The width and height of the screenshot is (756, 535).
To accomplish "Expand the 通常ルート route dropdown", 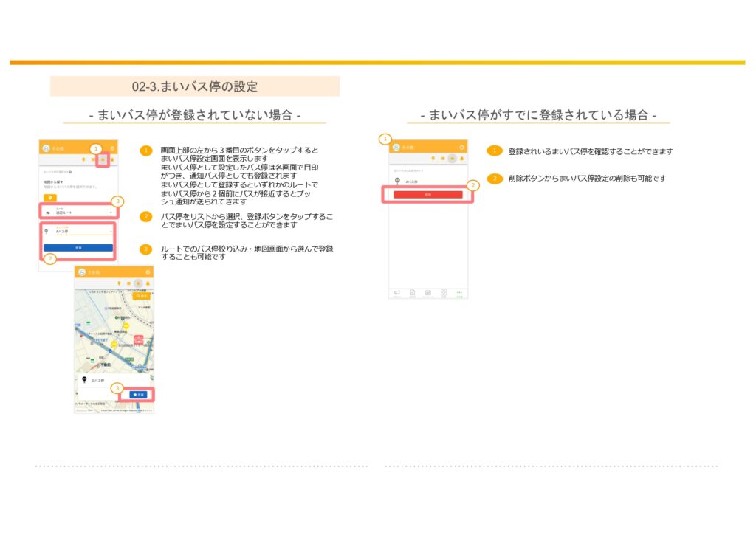I will (x=78, y=213).
